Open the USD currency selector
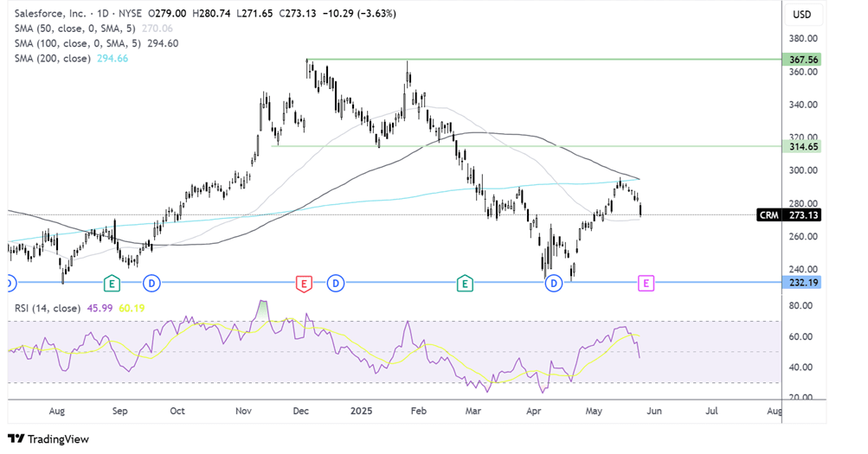The width and height of the screenshot is (868, 454). click(801, 15)
